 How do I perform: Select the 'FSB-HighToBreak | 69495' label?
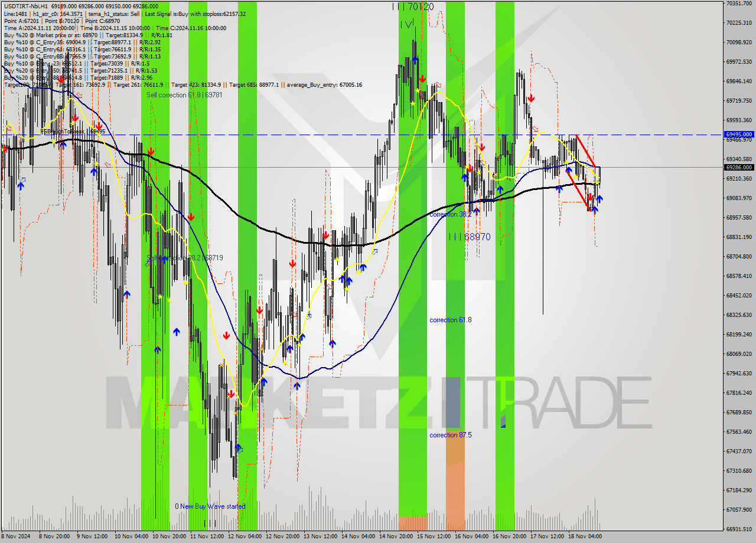click(72, 132)
